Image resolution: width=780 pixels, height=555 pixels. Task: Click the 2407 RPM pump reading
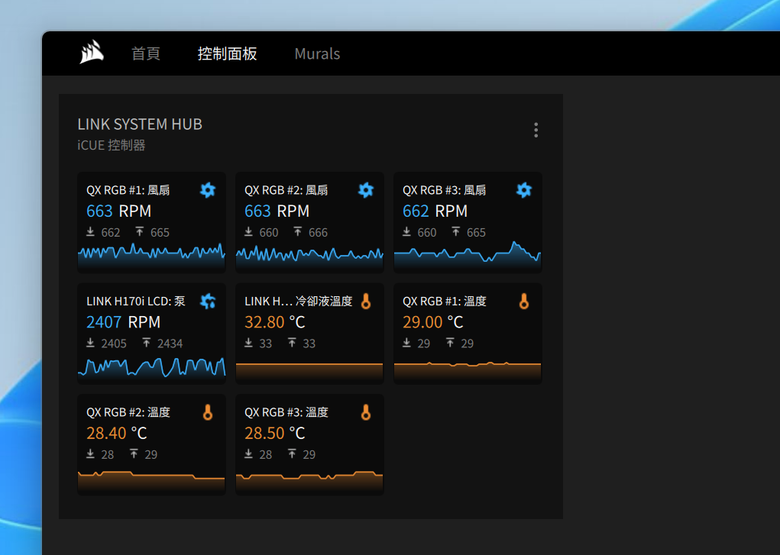[123, 322]
